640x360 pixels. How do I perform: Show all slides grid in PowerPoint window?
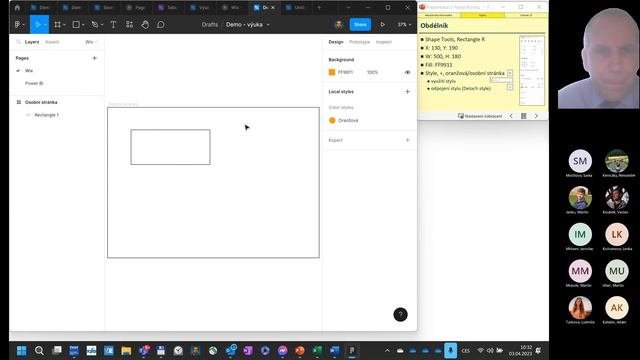[524, 116]
